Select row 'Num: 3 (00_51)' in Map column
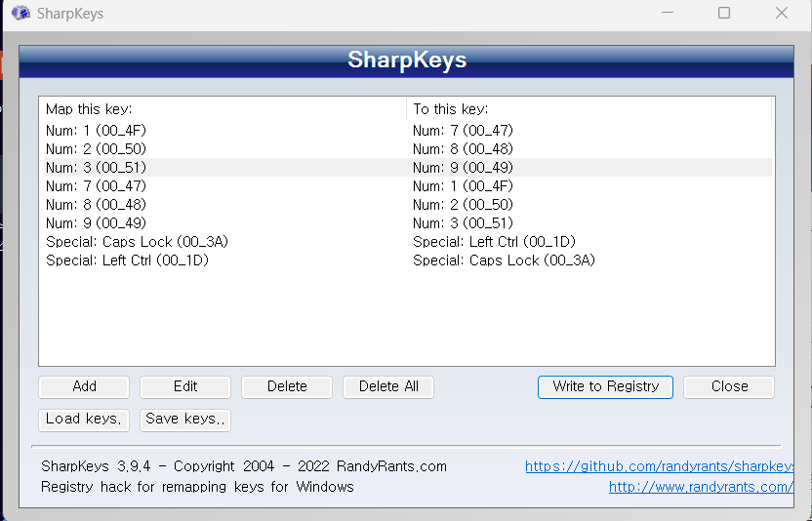 (97, 168)
